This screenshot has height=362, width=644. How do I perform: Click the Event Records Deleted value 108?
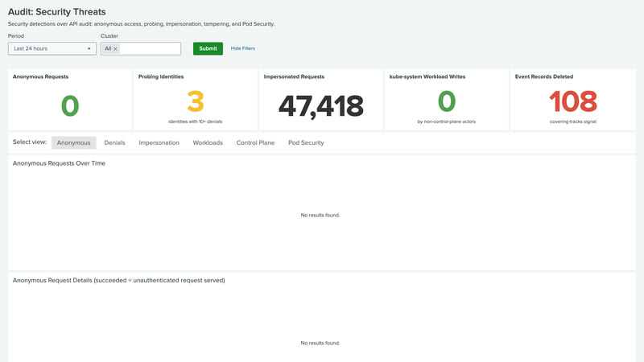point(573,101)
